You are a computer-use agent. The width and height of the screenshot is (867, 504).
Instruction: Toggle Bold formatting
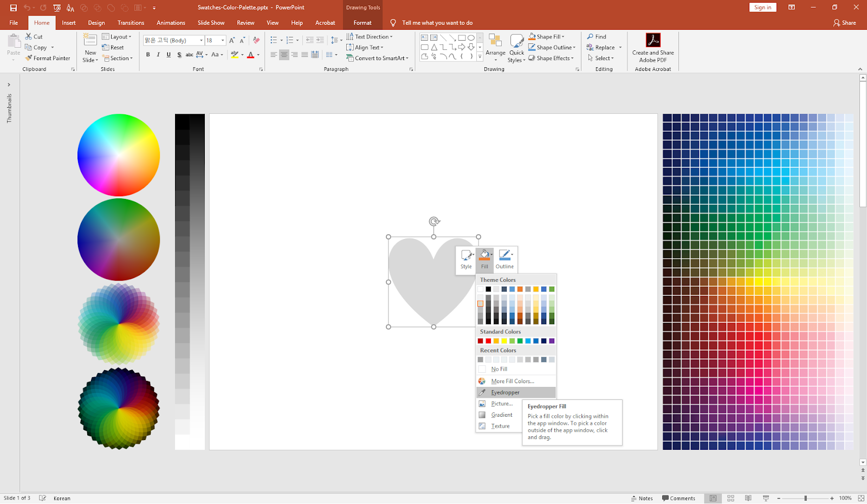tap(147, 54)
